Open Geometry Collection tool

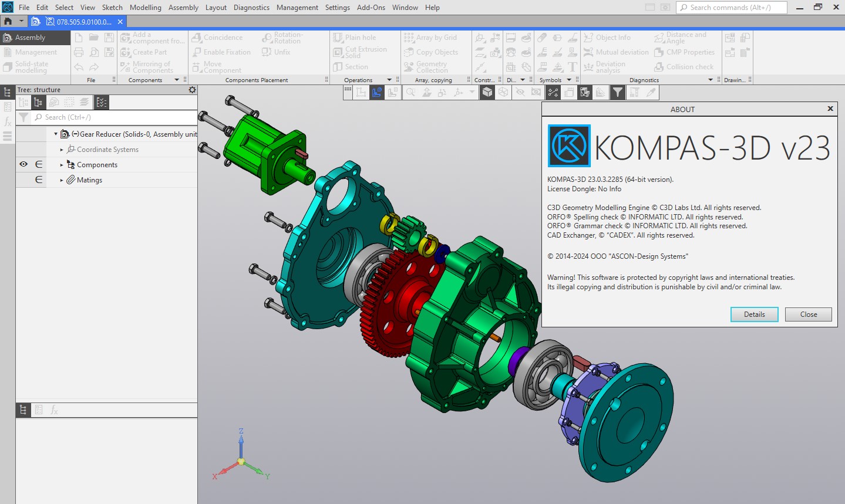426,67
